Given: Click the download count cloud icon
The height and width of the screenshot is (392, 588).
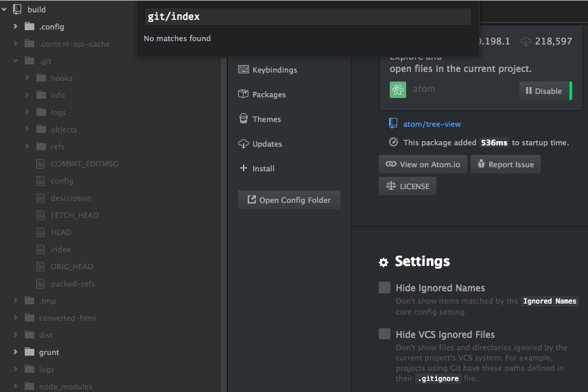Looking at the screenshot, I should tap(526, 41).
